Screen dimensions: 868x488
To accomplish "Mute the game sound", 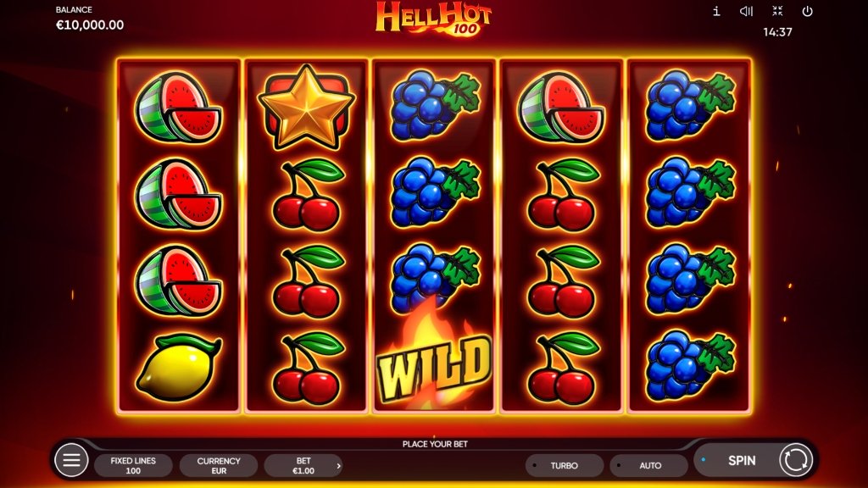I will pos(746,11).
